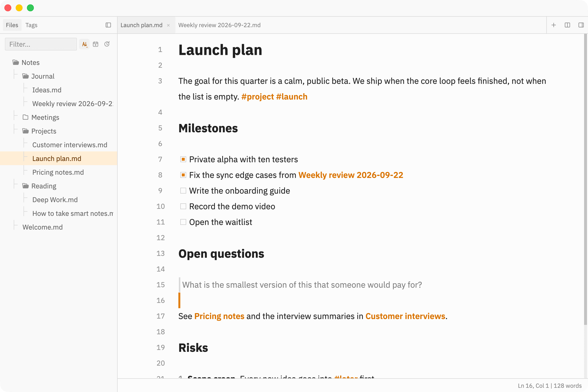
Task: Sort files by creation date calendar icon
Action: [96, 44]
